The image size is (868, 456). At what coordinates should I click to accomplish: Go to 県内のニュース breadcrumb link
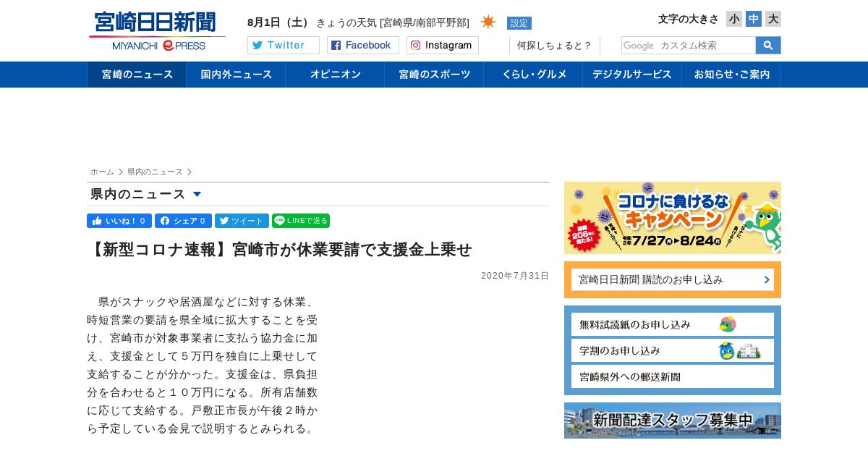point(155,172)
